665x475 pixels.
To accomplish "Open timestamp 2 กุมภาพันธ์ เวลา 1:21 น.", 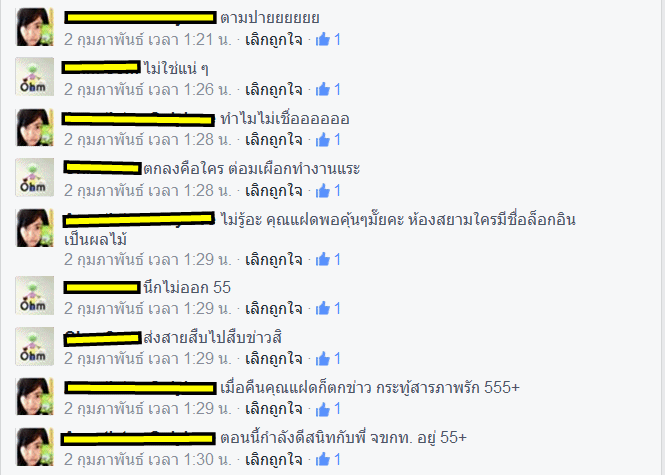I will (x=148, y=40).
